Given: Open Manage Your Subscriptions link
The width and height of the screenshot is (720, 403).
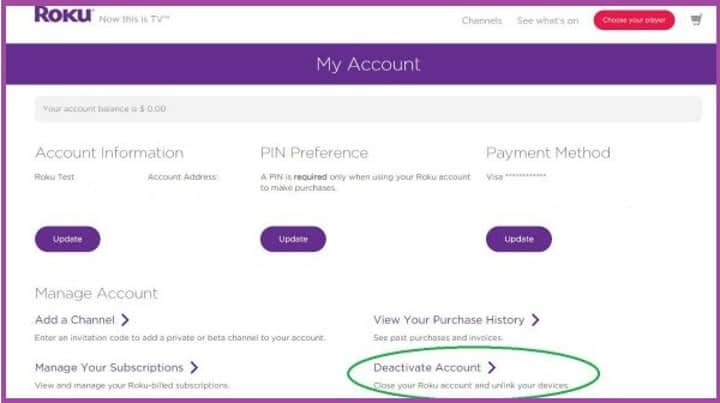Looking at the screenshot, I should click(109, 368).
